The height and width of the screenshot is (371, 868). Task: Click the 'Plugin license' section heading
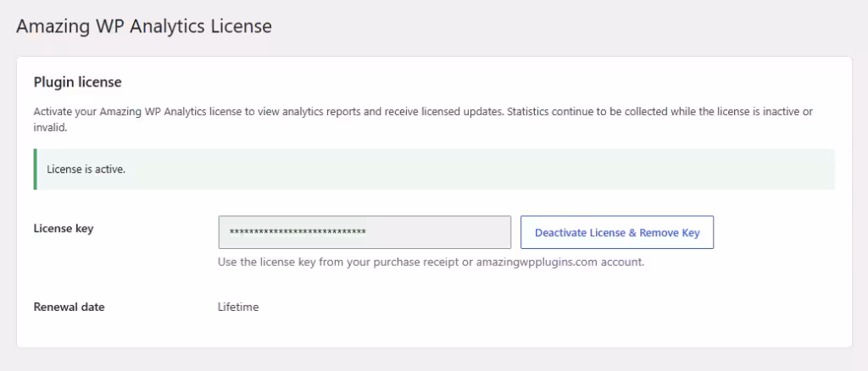tap(77, 82)
